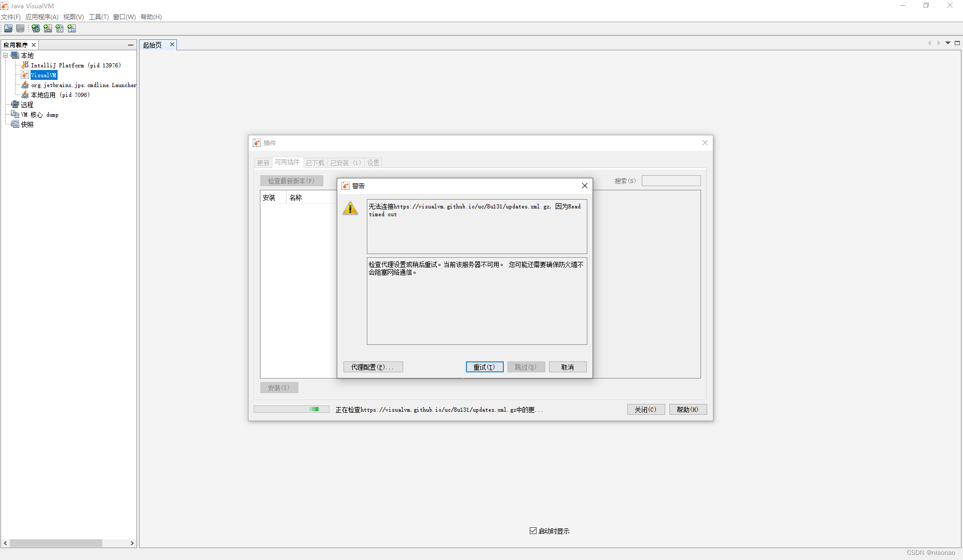The width and height of the screenshot is (963, 560).
Task: Open the 文件(F) menu
Action: click(x=11, y=17)
